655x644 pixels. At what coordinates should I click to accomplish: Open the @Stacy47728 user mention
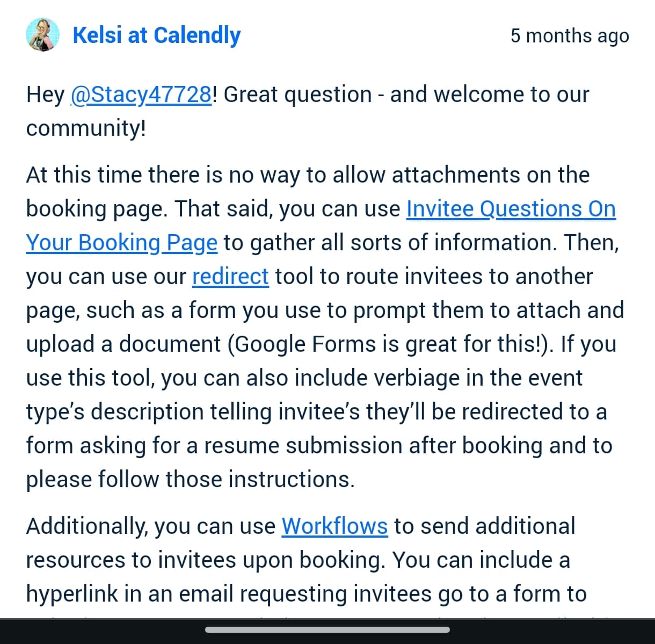click(141, 95)
